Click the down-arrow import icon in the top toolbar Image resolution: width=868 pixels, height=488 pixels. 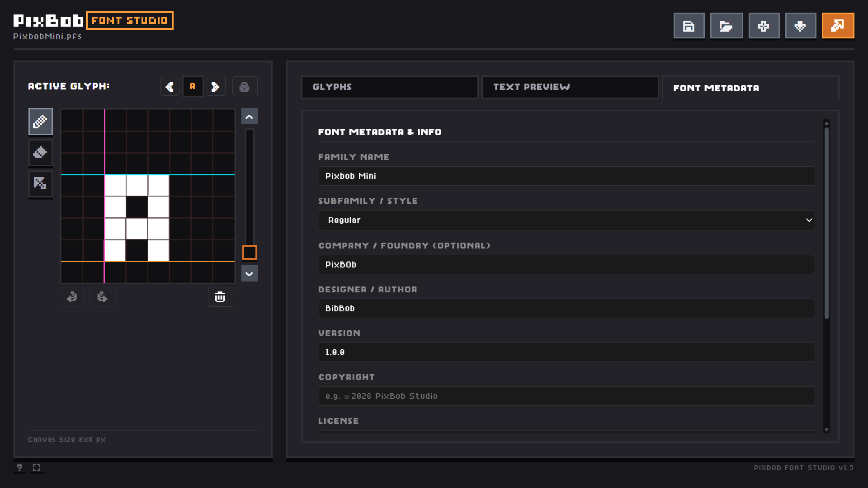tap(801, 26)
